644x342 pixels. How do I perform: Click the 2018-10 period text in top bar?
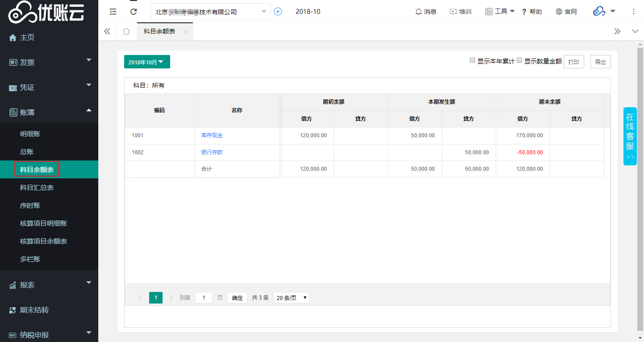pyautogui.click(x=308, y=12)
